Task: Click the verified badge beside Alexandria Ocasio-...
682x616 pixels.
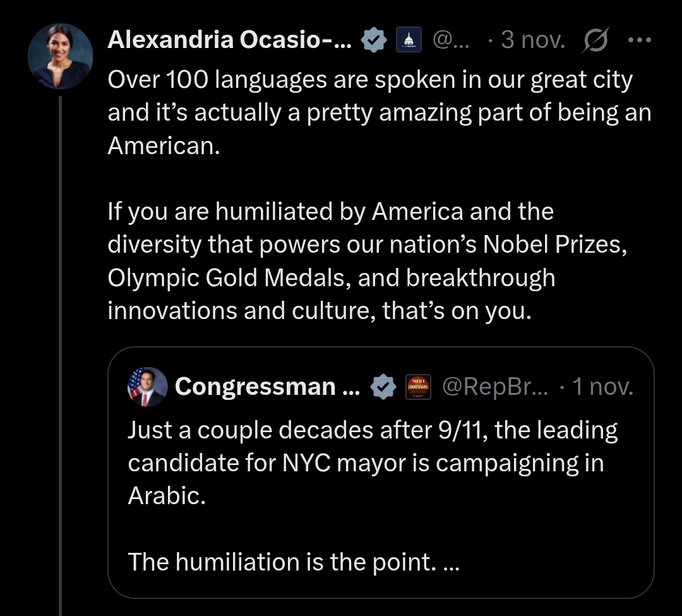Action: click(374, 42)
